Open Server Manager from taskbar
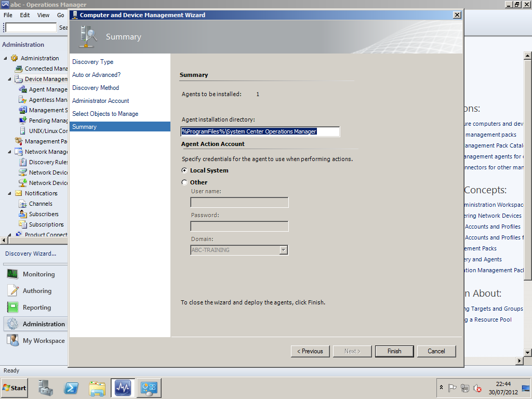The image size is (532, 399). 46,388
